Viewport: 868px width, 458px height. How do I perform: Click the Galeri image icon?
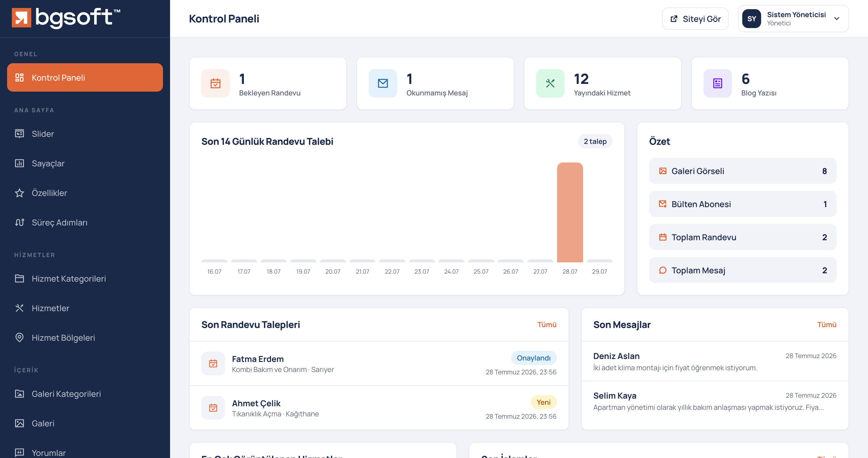coord(19,423)
